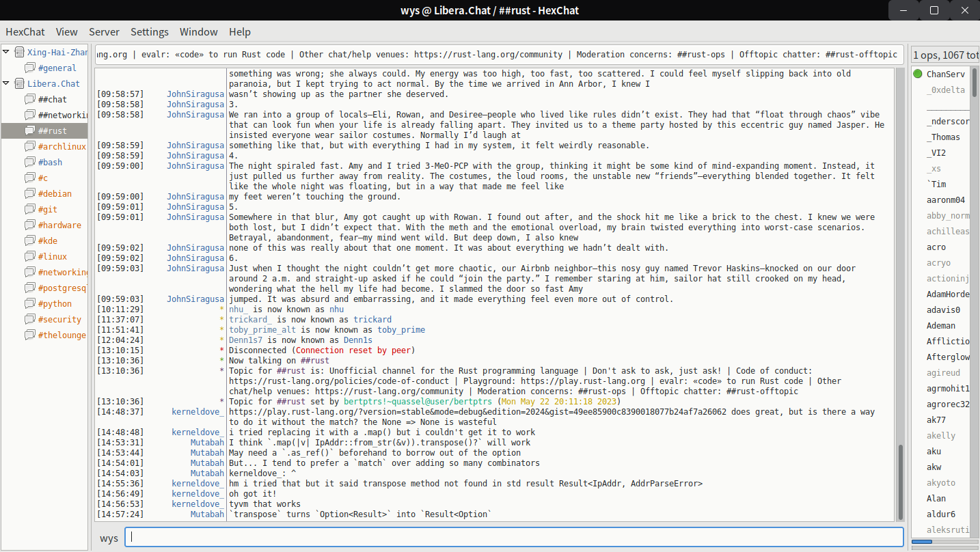Open the Help menu
Screen dimensions: 980x552
[x=240, y=31]
